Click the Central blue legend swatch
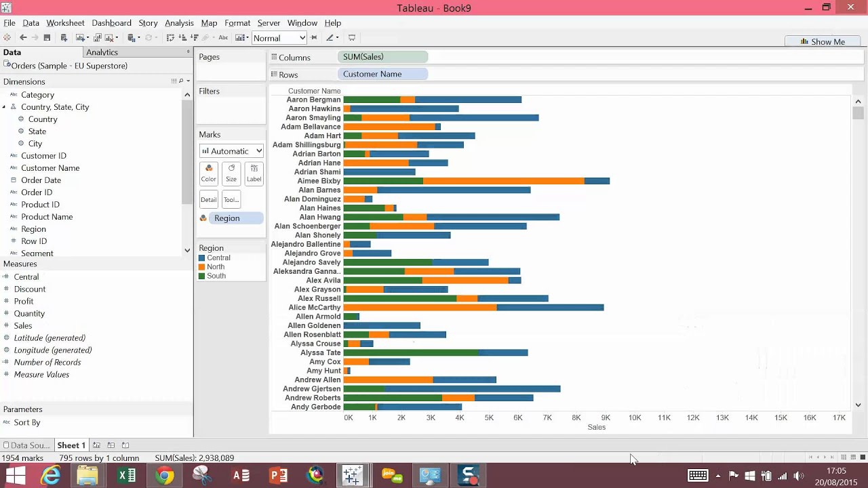The image size is (868, 488). coord(201,258)
